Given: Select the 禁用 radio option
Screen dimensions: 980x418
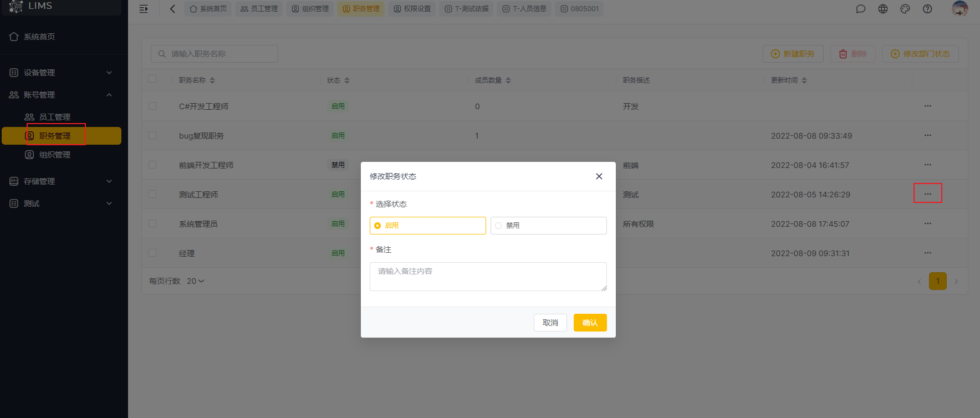Looking at the screenshot, I should tap(549, 226).
